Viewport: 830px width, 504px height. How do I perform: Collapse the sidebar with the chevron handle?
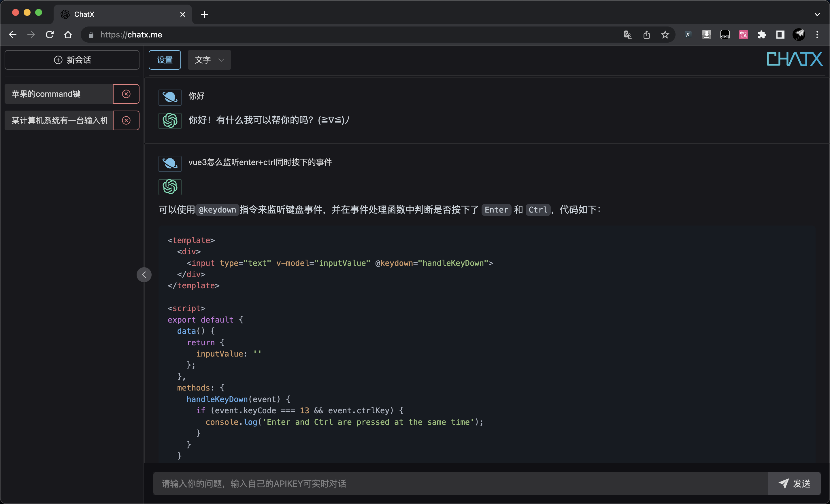144,275
